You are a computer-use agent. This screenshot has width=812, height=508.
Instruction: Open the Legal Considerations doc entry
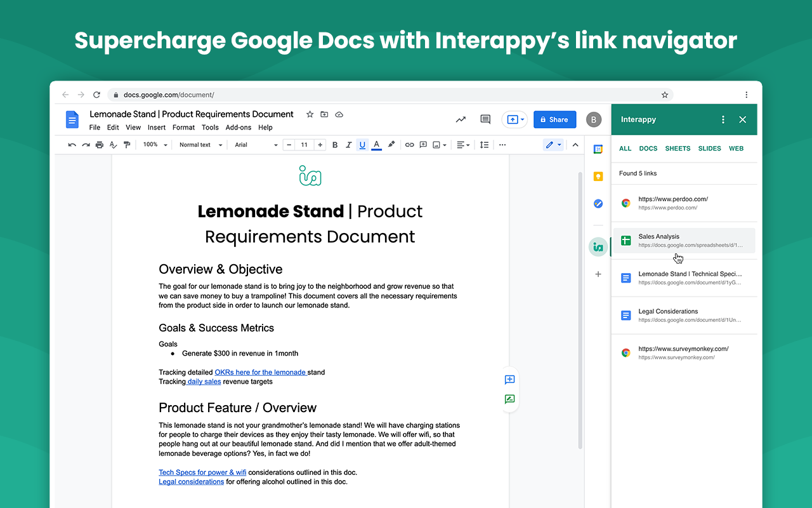[x=684, y=316]
